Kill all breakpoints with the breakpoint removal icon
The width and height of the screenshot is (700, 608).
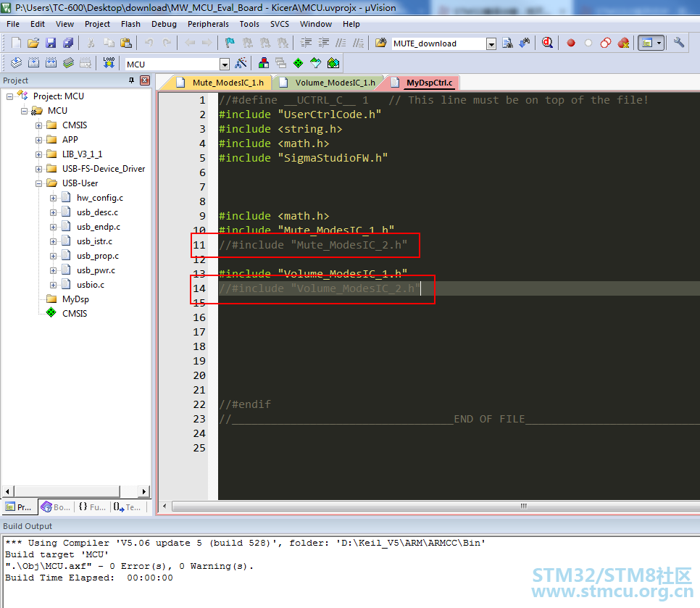pyautogui.click(x=623, y=43)
